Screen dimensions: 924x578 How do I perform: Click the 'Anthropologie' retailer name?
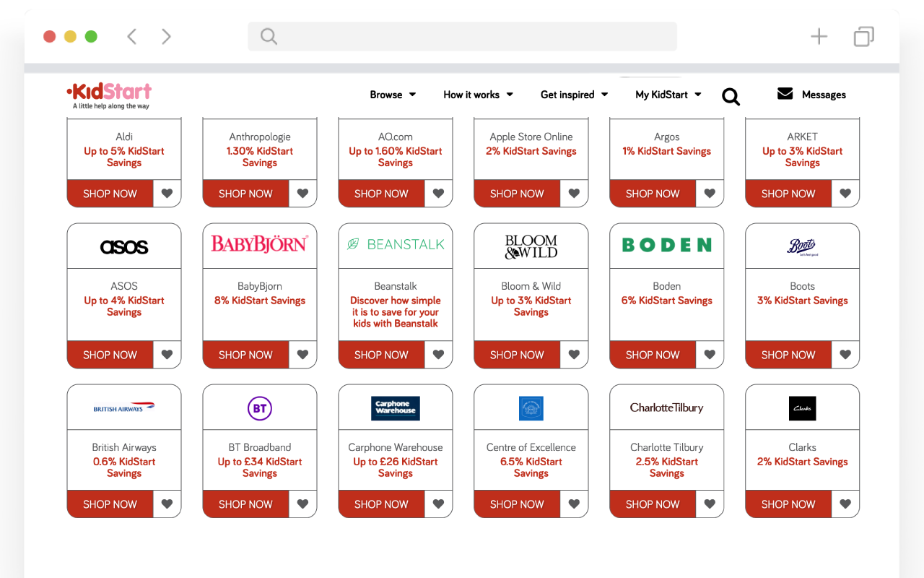(x=260, y=137)
